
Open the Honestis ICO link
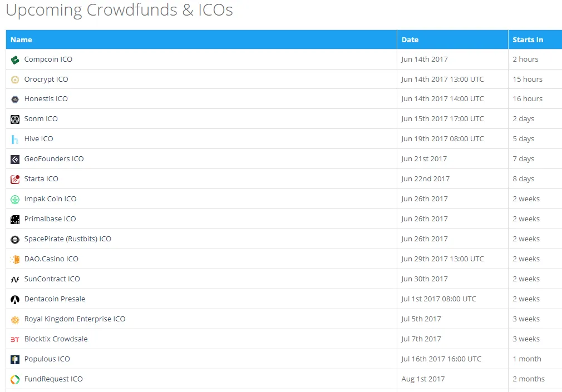click(46, 98)
